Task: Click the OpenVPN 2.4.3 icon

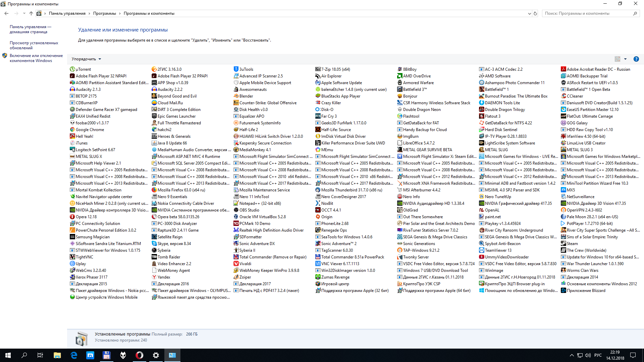Action: coord(563,210)
